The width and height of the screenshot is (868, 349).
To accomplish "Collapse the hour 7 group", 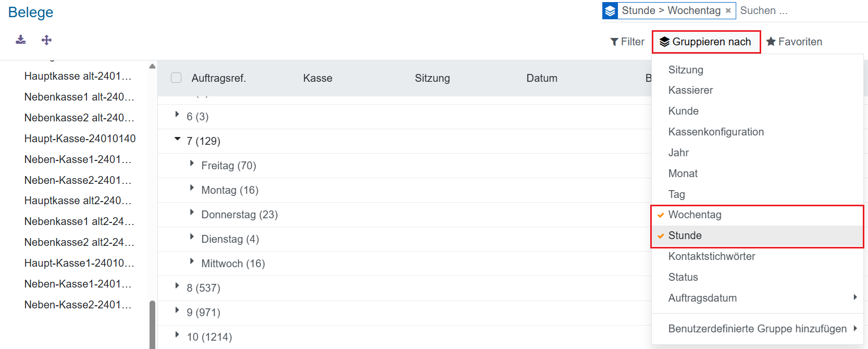I will click(178, 140).
